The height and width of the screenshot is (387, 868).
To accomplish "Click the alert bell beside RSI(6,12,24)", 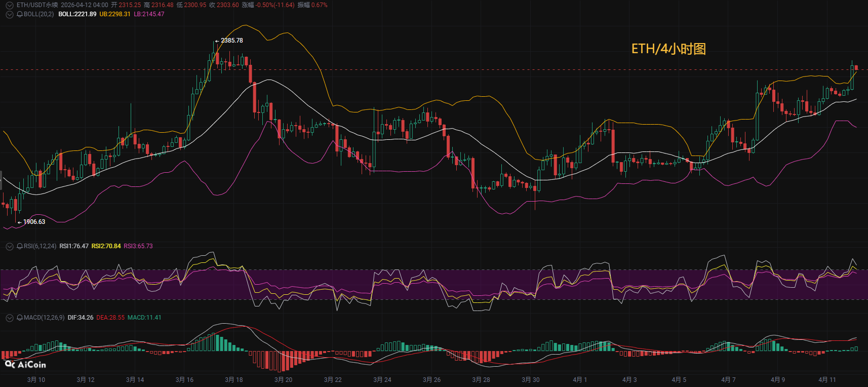I will click(x=20, y=246).
